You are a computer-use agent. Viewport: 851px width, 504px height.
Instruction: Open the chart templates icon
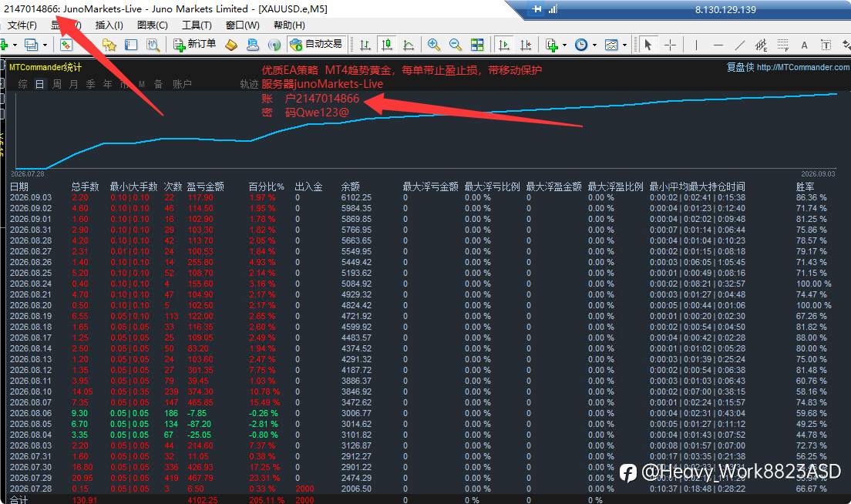coord(611,45)
